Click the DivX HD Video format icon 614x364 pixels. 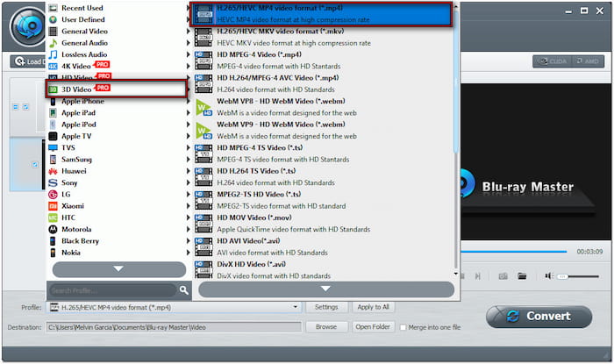pyautogui.click(x=203, y=270)
